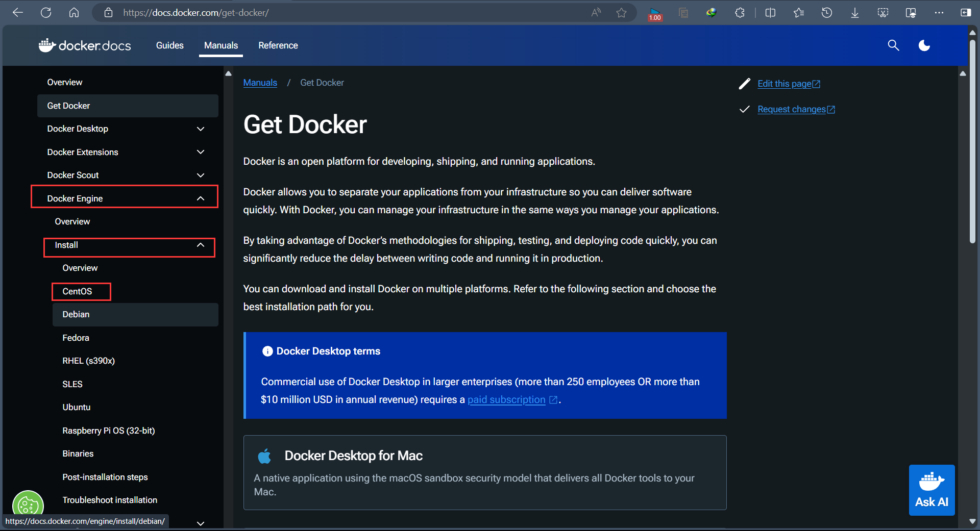The height and width of the screenshot is (531, 980).
Task: Open top-level Overview in sidebar
Action: pos(65,82)
